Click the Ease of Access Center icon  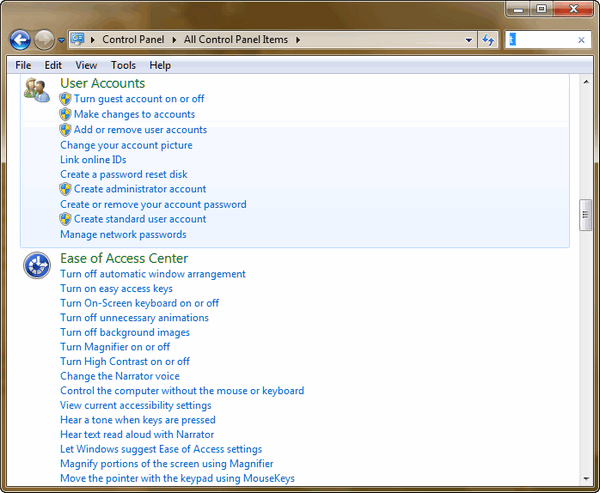pyautogui.click(x=37, y=265)
